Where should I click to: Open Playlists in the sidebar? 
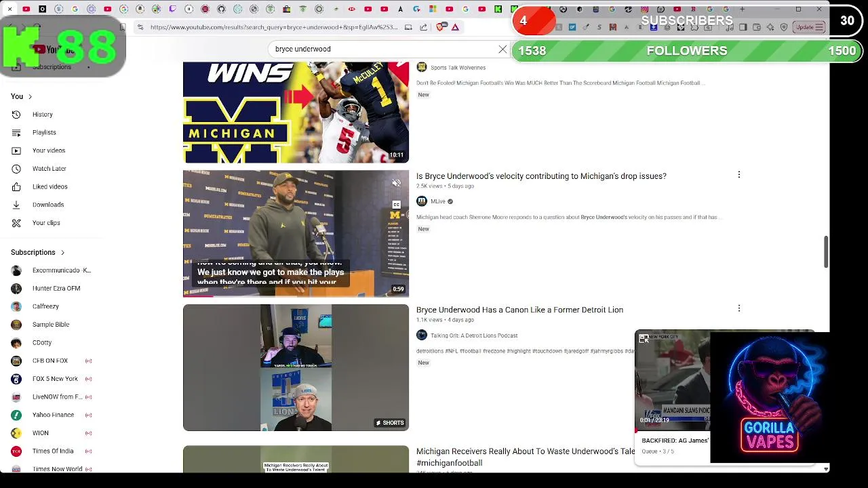(x=44, y=132)
